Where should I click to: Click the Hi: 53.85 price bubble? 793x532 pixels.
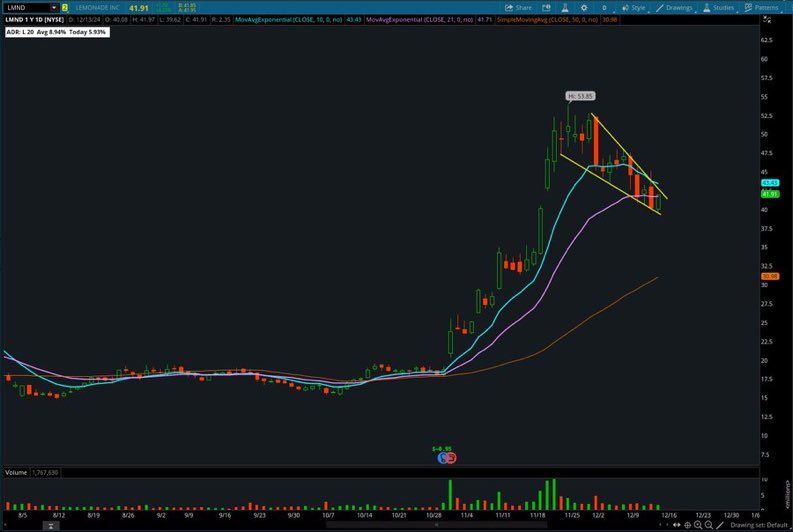click(x=580, y=96)
